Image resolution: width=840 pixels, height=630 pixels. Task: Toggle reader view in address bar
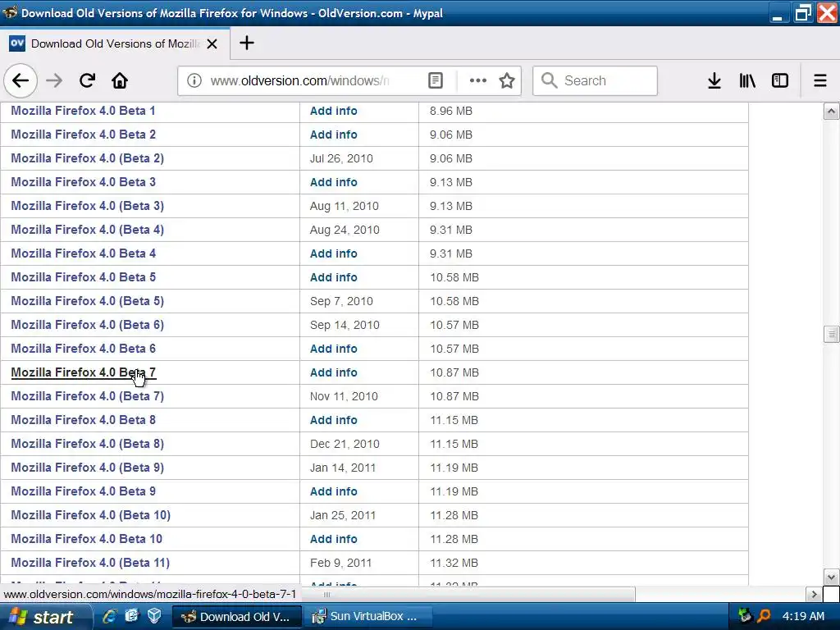[x=436, y=81]
